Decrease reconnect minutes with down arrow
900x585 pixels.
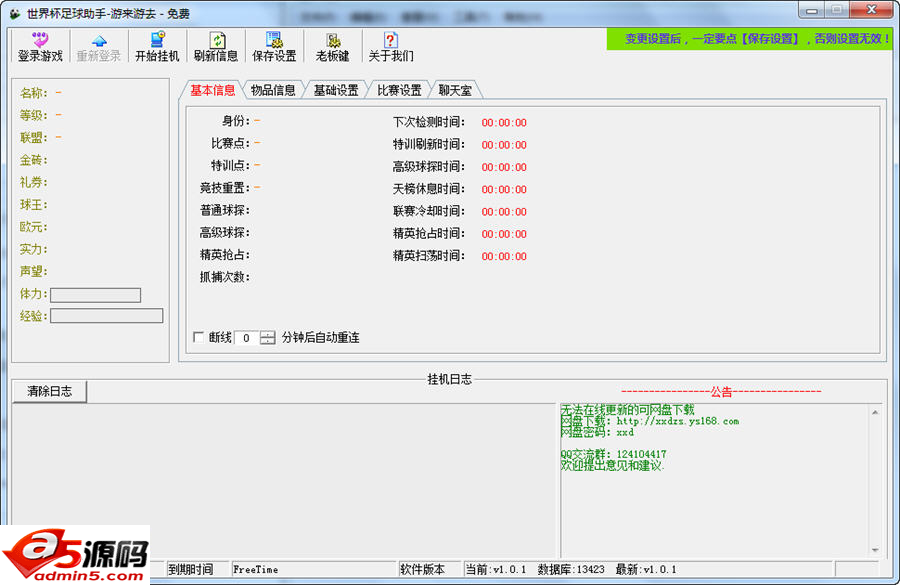coord(267,341)
